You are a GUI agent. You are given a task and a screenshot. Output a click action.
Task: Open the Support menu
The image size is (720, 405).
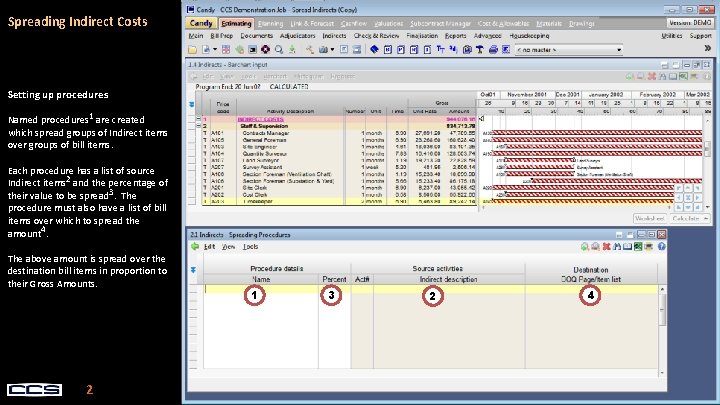[700, 36]
